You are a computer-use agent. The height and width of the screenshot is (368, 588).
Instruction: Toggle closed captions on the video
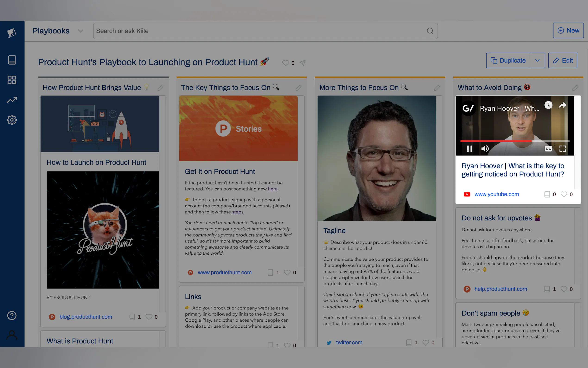coord(548,149)
